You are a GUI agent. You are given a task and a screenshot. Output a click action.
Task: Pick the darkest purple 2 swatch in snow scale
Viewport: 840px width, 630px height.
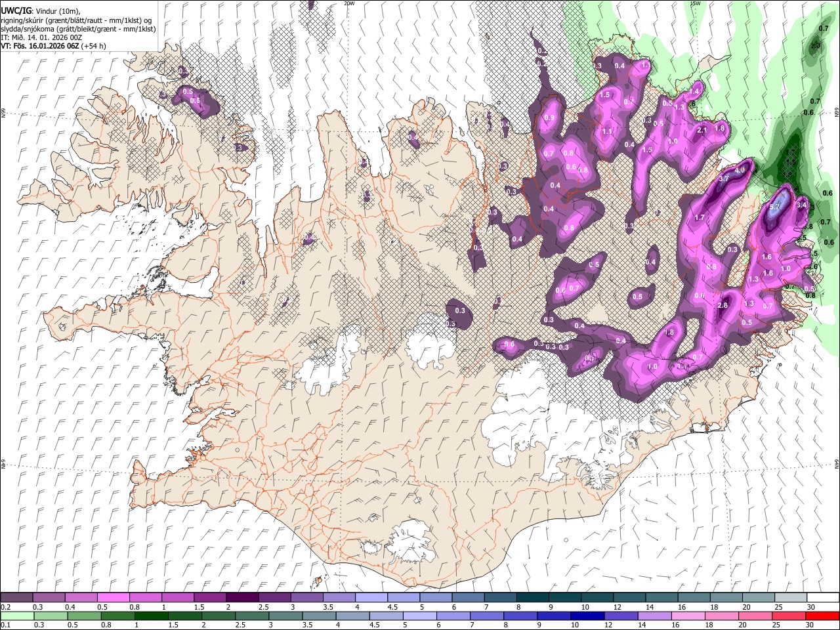[x=241, y=598]
